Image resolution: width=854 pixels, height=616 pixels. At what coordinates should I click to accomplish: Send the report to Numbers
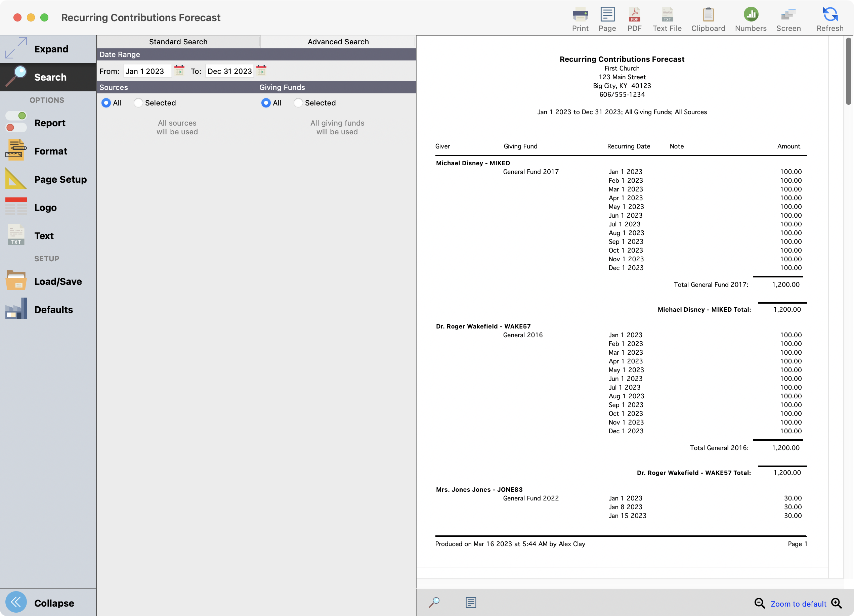pos(751,18)
